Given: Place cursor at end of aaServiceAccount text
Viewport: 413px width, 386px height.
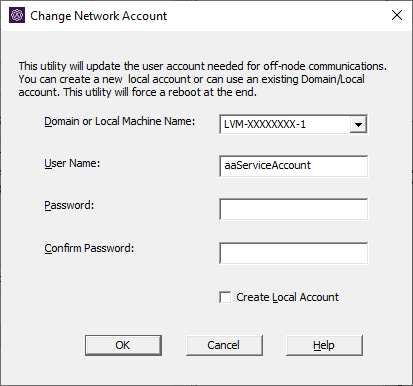Looking at the screenshot, I should click(311, 165).
